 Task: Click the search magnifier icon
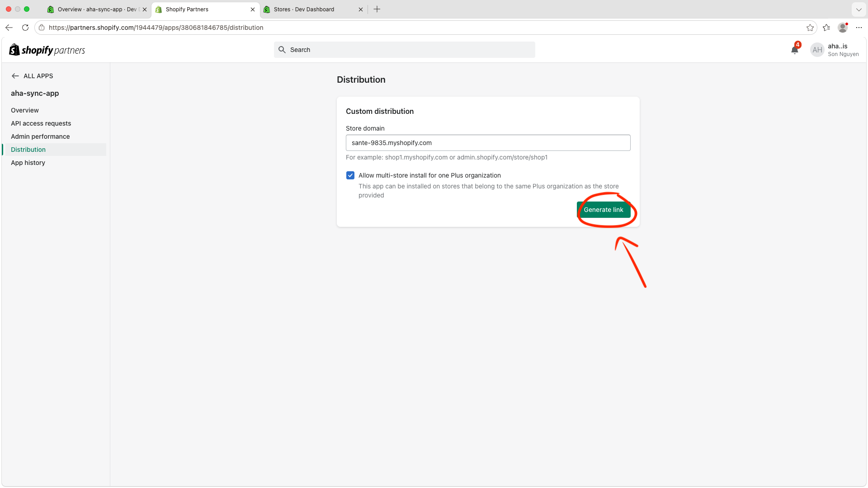click(x=282, y=50)
